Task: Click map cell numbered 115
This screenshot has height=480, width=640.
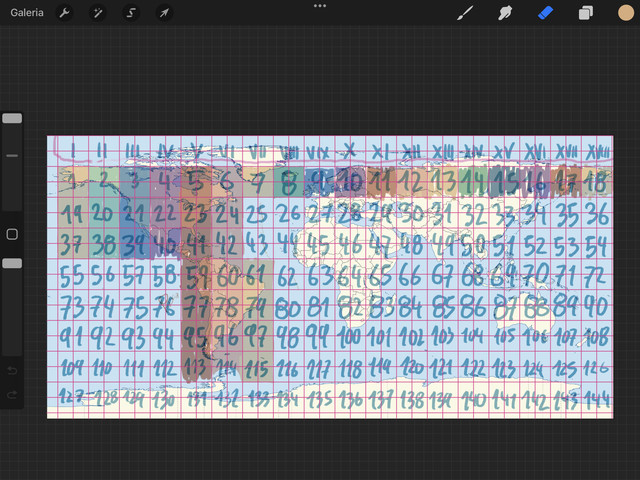Action: [258, 369]
